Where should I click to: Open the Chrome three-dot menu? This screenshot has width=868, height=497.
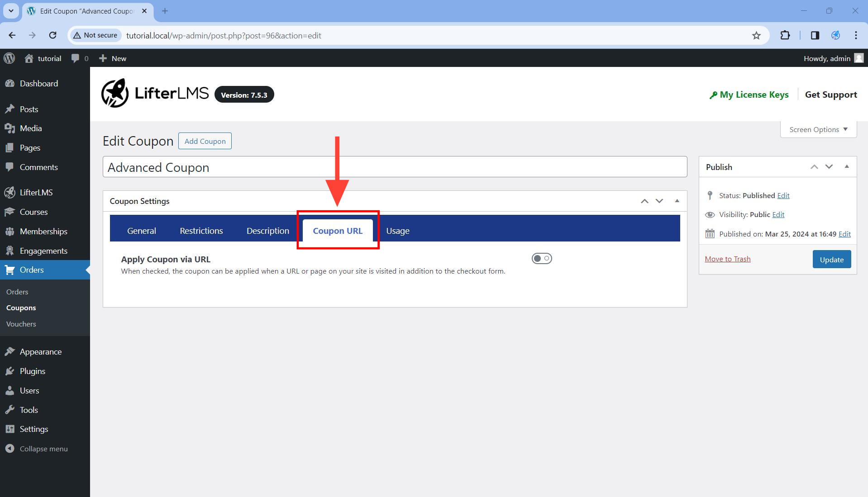[856, 35]
